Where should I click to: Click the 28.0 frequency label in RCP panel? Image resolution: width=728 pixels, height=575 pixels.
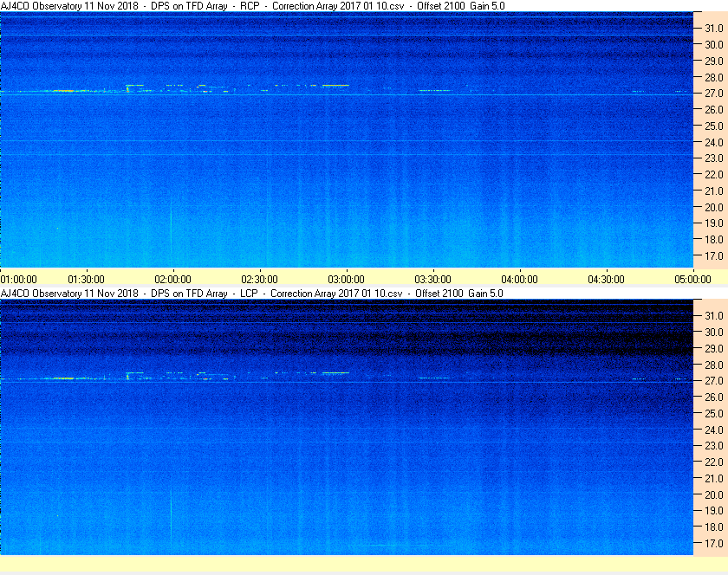point(714,77)
